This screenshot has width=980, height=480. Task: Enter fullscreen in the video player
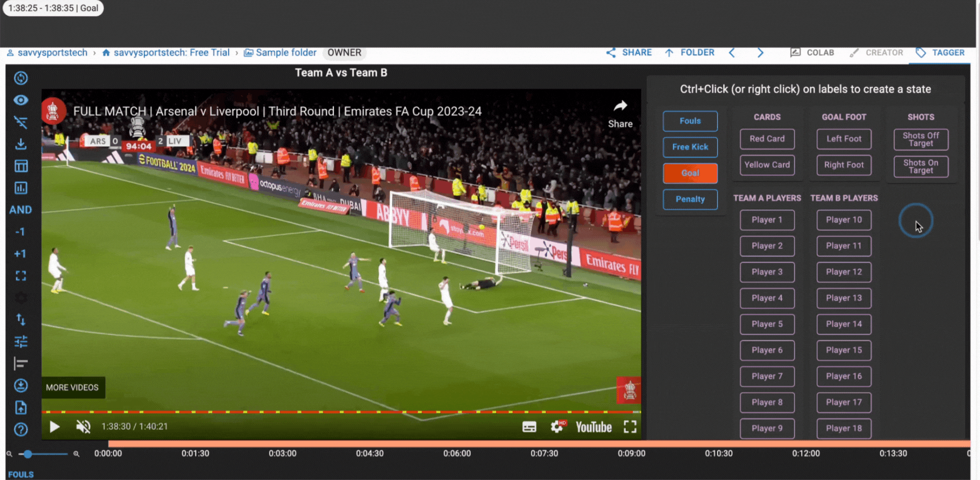pos(630,427)
